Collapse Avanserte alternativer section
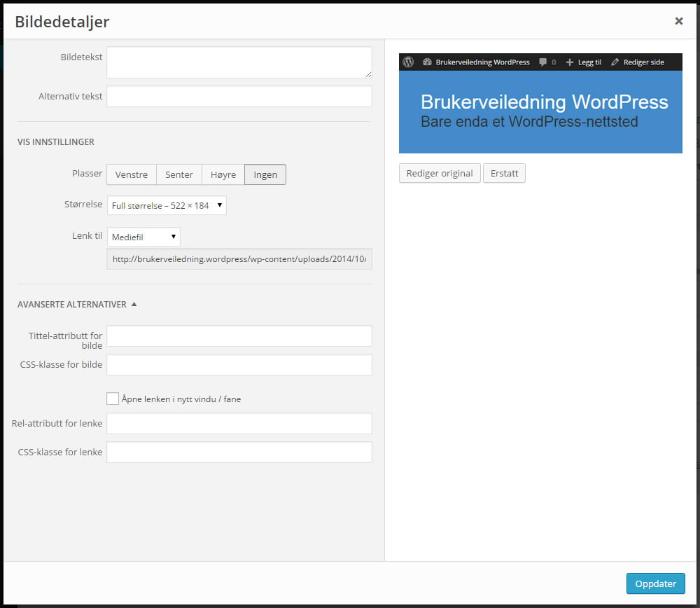This screenshot has width=700, height=608. pos(77,305)
